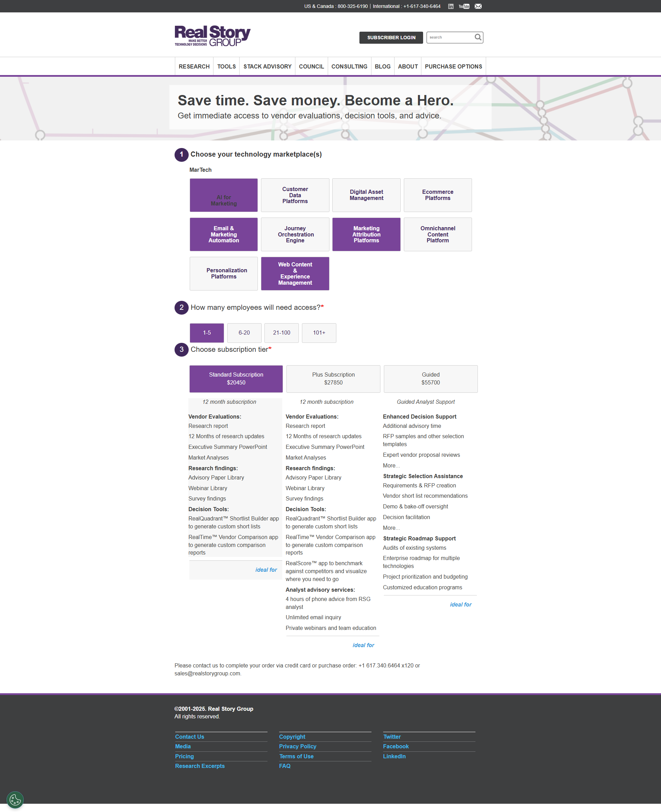
Task: Open Privacy Policy footer link
Action: [297, 747]
